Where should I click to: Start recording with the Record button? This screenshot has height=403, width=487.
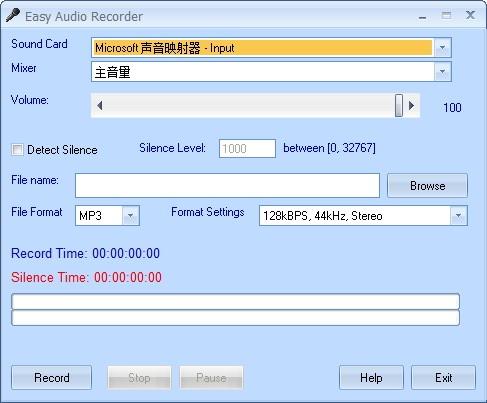[x=52, y=378]
